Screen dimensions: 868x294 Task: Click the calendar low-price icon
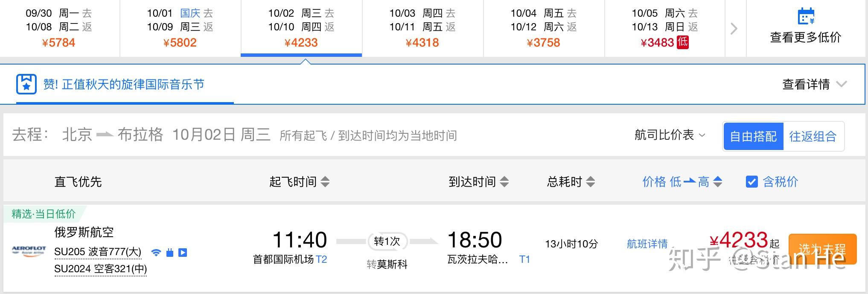(806, 17)
